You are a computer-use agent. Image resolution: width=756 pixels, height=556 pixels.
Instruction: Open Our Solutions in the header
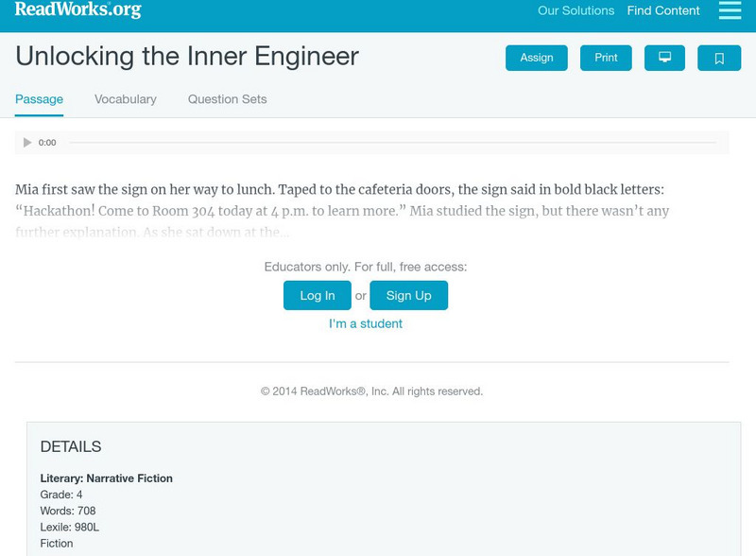[576, 11]
